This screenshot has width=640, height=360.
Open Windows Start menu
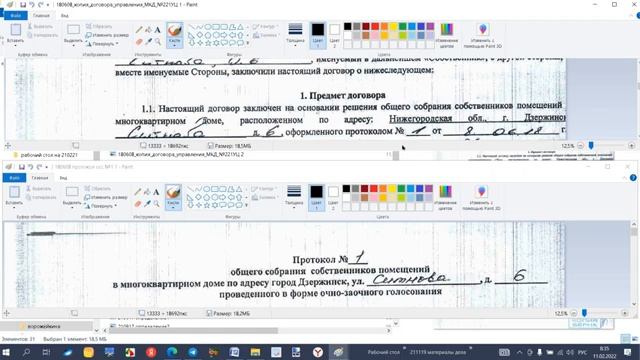coord(6,352)
